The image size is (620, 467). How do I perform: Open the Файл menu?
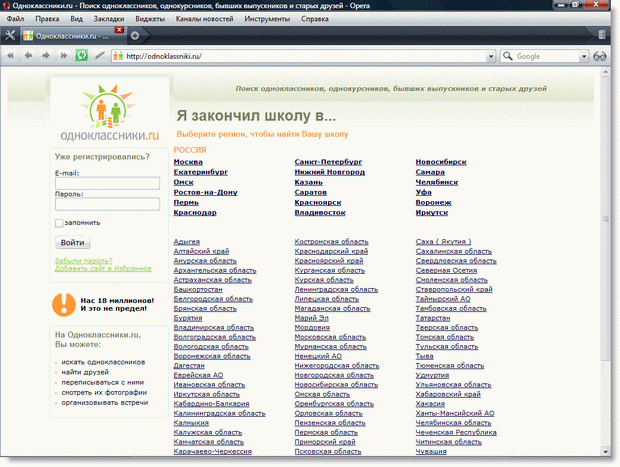click(15, 19)
